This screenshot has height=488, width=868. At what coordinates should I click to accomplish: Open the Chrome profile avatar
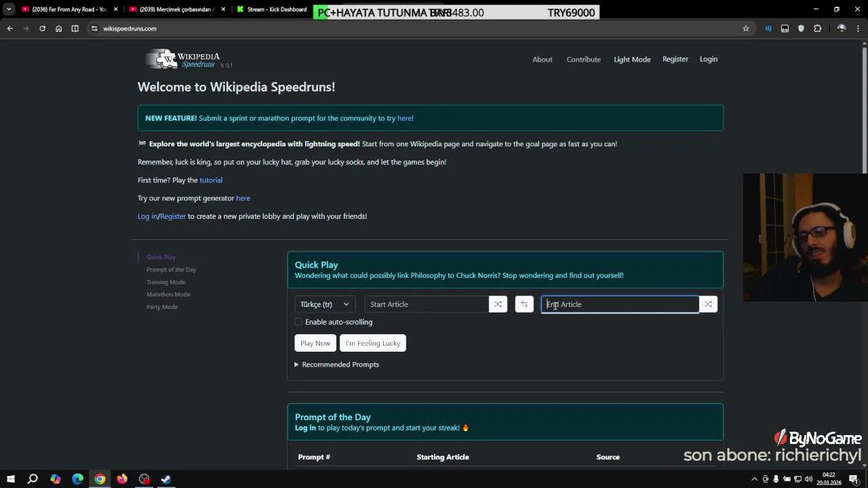[842, 28]
